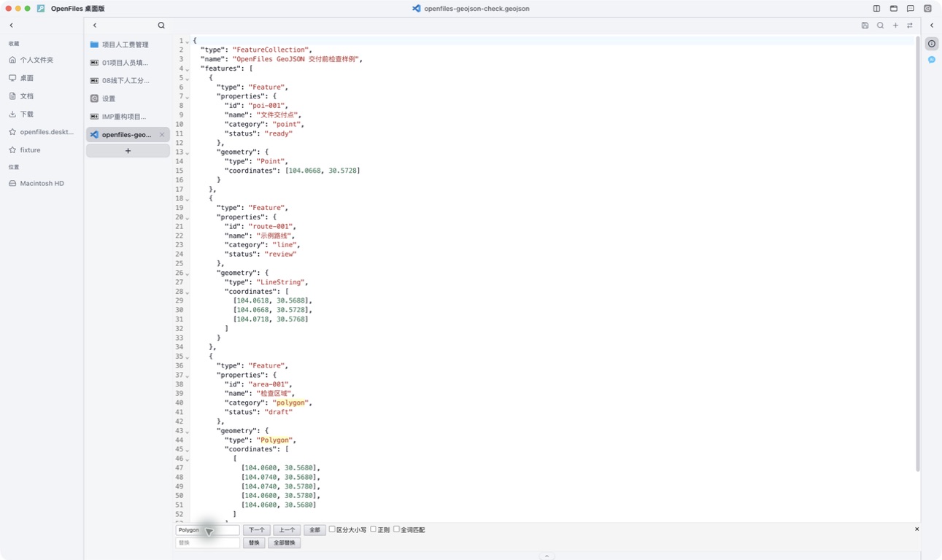This screenshot has height=560, width=942.
Task: Add a new tab with the plus button
Action: [128, 151]
